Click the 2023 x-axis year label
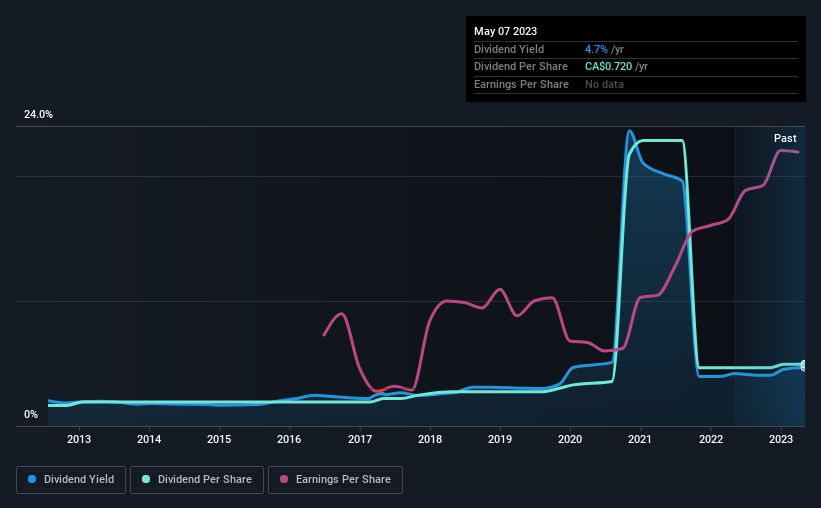This screenshot has width=821, height=508. coord(781,439)
